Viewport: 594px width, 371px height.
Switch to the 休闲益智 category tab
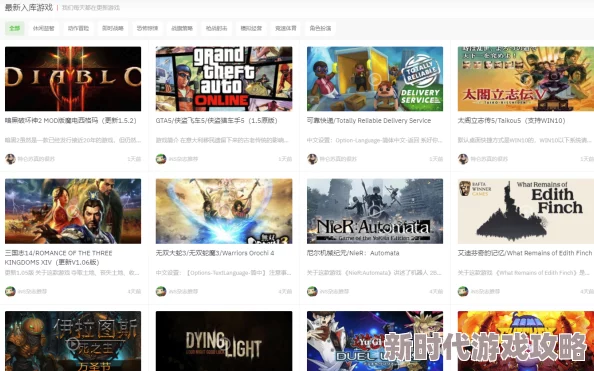tap(44, 28)
